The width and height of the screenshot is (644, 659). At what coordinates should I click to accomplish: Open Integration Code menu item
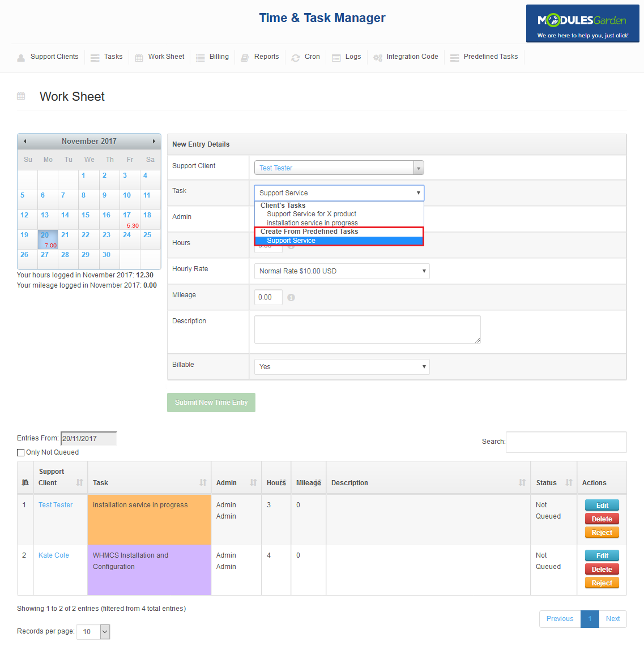pyautogui.click(x=412, y=57)
